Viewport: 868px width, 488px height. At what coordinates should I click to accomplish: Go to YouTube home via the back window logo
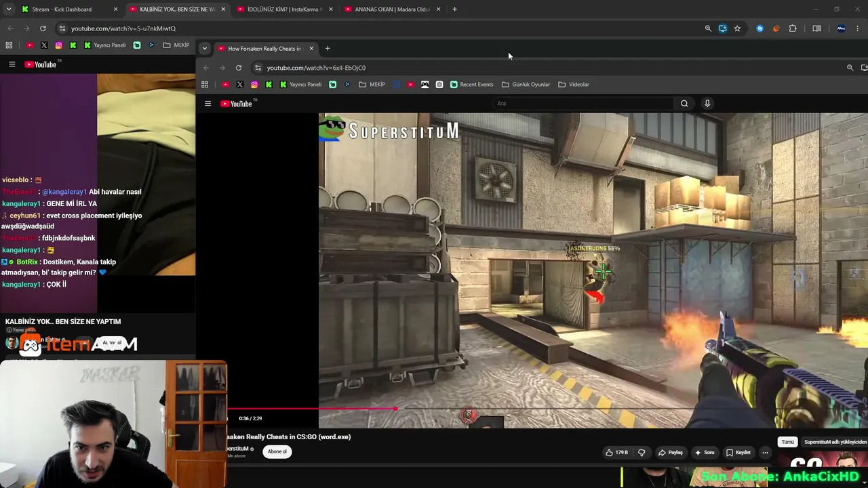click(x=41, y=64)
